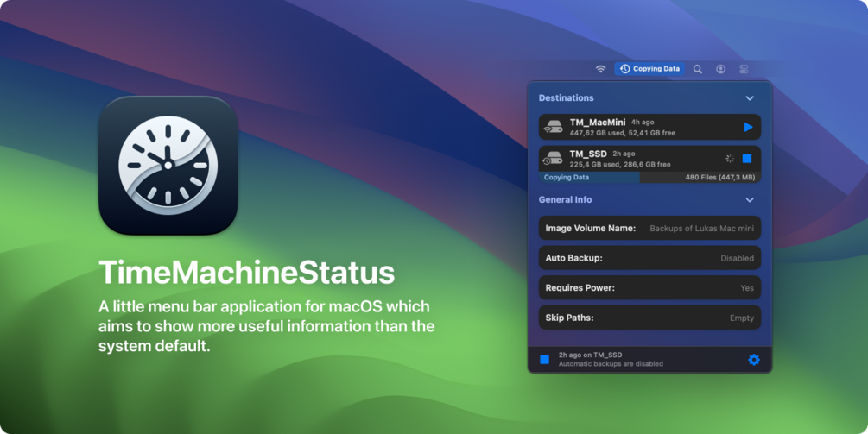The image size is (868, 434).
Task: Click the spinning activity indicator on TM_SSD
Action: [x=730, y=159]
